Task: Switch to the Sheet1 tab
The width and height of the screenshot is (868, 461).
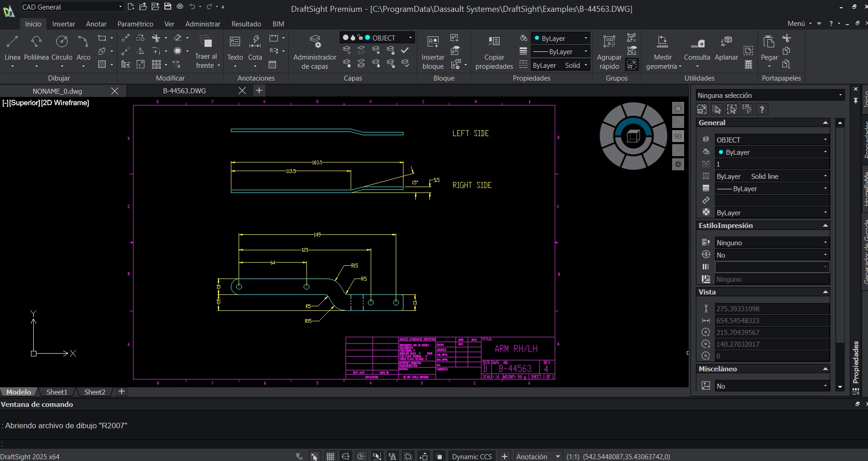Action: click(56, 392)
